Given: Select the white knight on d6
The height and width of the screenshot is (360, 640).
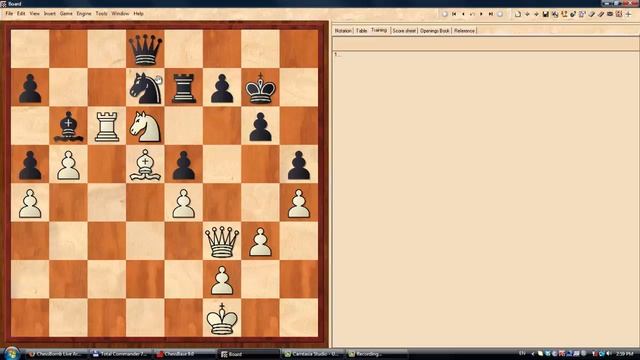Looking at the screenshot, I should [145, 127].
